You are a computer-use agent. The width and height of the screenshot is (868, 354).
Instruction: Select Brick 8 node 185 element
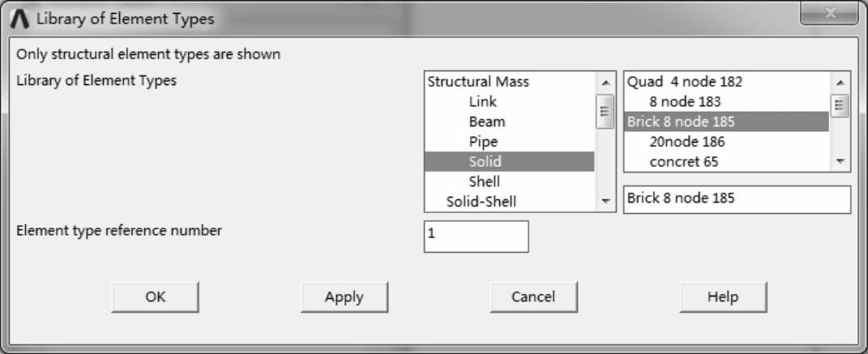tap(681, 122)
